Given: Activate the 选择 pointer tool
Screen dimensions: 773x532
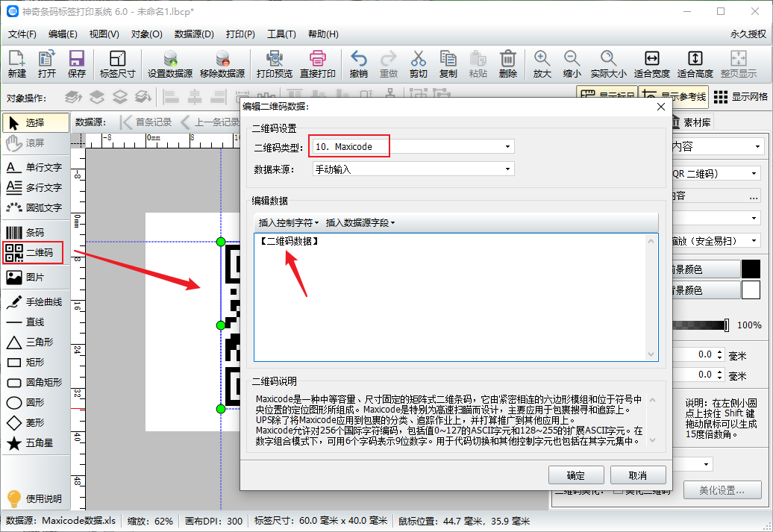Looking at the screenshot, I should point(36,123).
